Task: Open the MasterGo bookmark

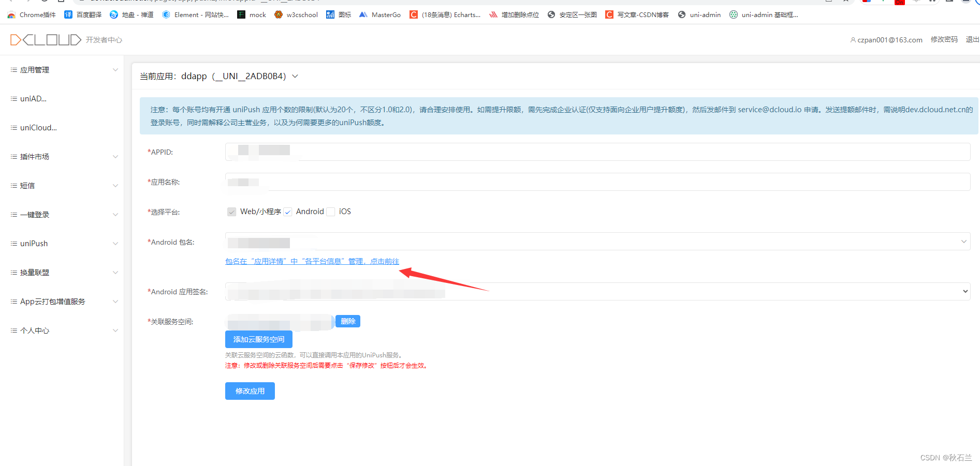Action: [380, 15]
